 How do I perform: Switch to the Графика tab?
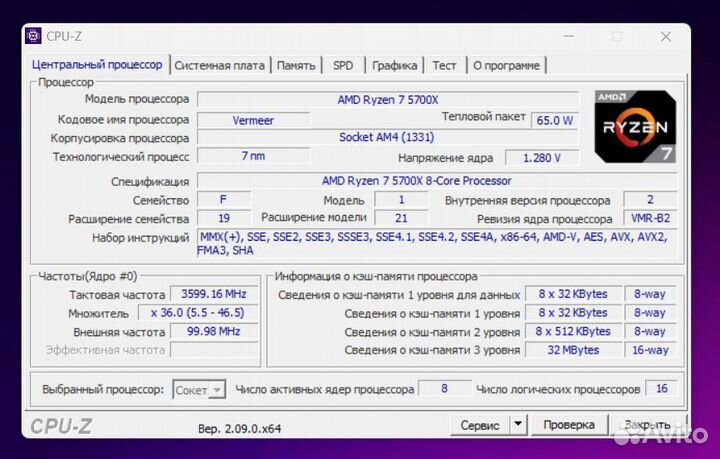(x=394, y=66)
